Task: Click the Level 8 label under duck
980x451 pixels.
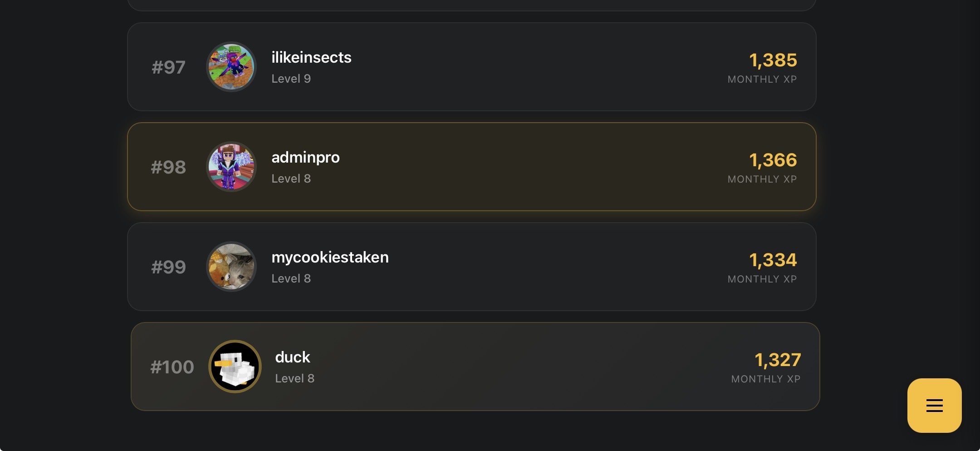Action: pos(294,378)
